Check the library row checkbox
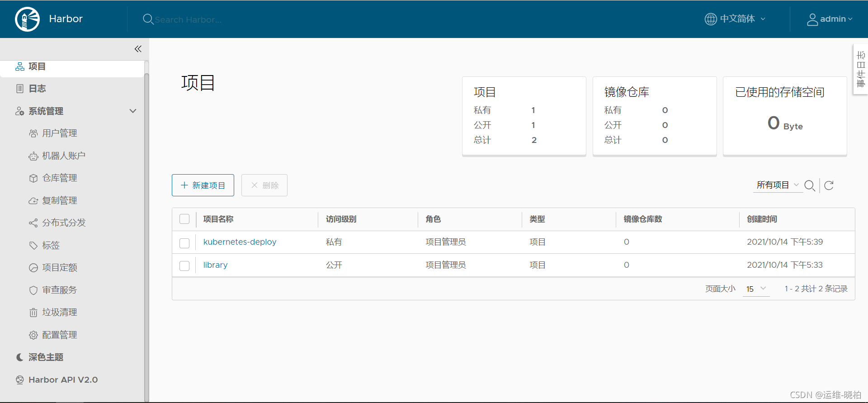 pos(184,266)
